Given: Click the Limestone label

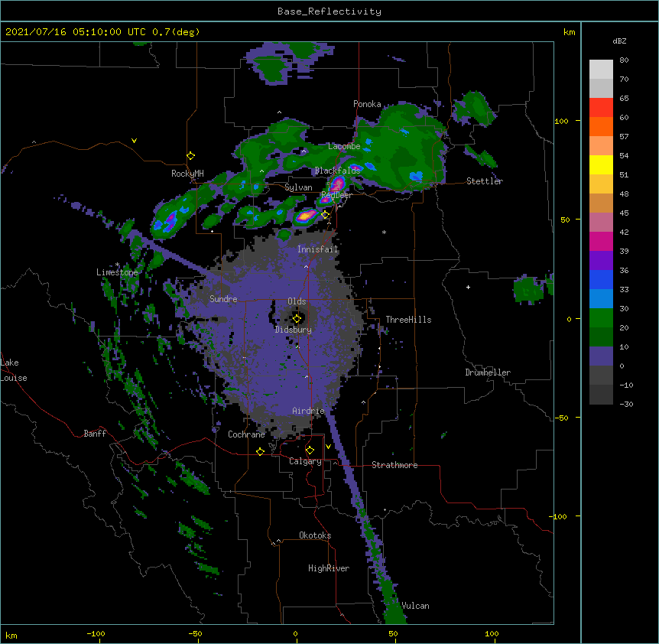Looking at the screenshot, I should [x=117, y=272].
